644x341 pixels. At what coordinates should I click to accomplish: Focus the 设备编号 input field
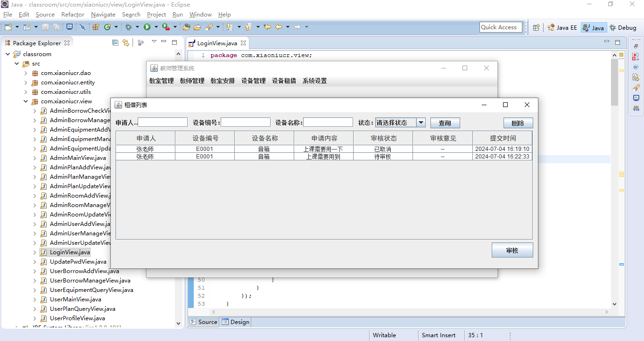pos(246,123)
